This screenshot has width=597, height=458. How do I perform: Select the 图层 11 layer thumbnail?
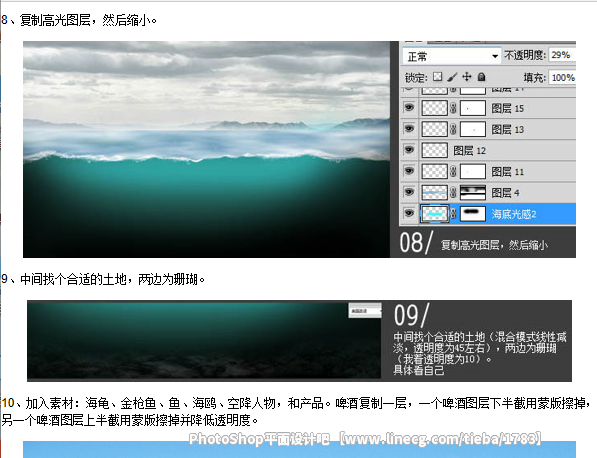434,171
